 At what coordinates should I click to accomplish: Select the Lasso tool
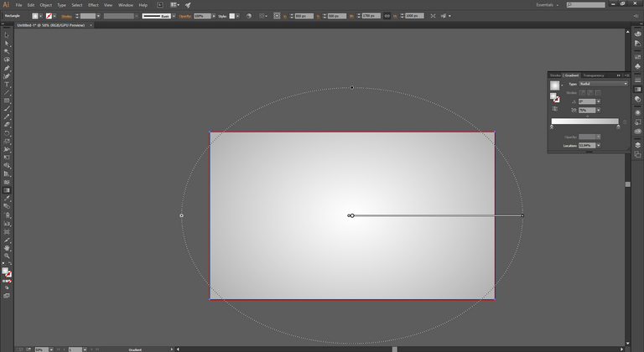[x=7, y=60]
